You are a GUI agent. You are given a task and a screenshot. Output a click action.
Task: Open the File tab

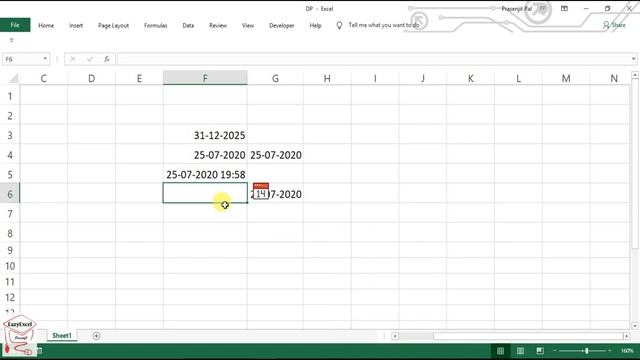15,25
